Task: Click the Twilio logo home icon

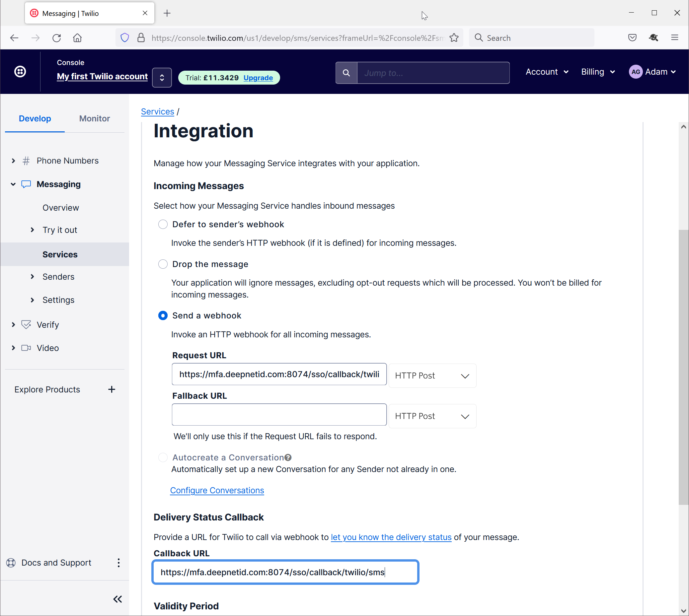Action: pos(20,71)
